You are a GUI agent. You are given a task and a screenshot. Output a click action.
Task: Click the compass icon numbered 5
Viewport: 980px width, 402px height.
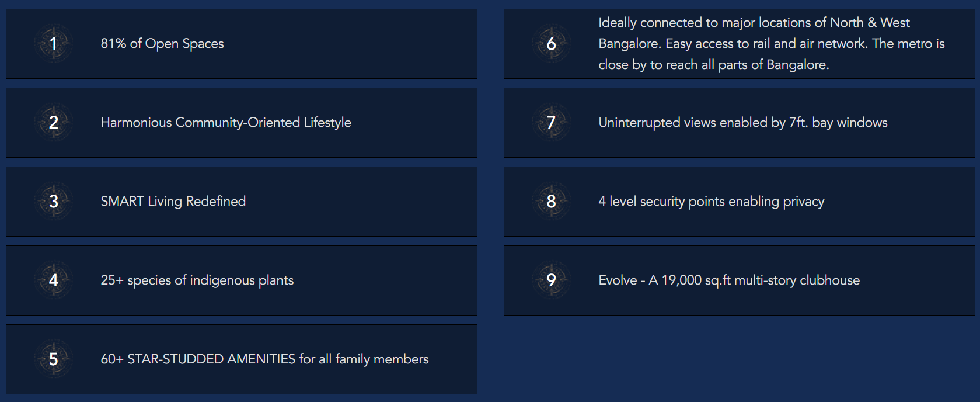54,359
